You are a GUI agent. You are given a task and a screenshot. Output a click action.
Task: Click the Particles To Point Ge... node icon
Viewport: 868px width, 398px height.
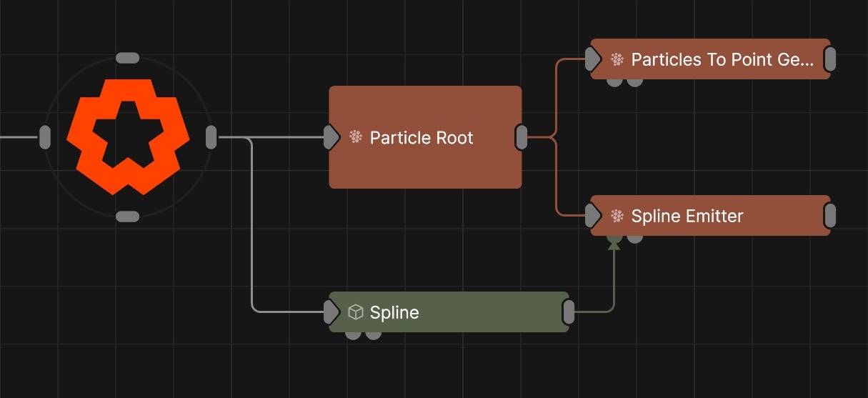coord(617,59)
